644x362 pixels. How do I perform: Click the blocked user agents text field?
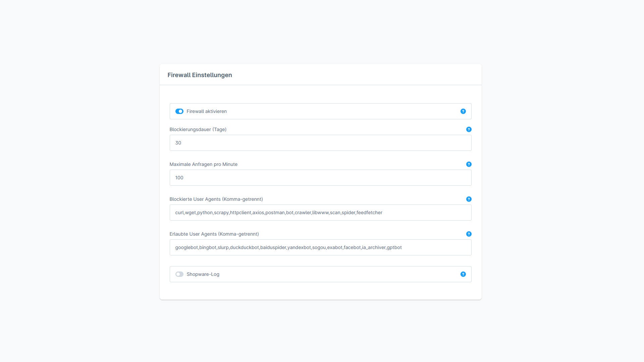[320, 213]
